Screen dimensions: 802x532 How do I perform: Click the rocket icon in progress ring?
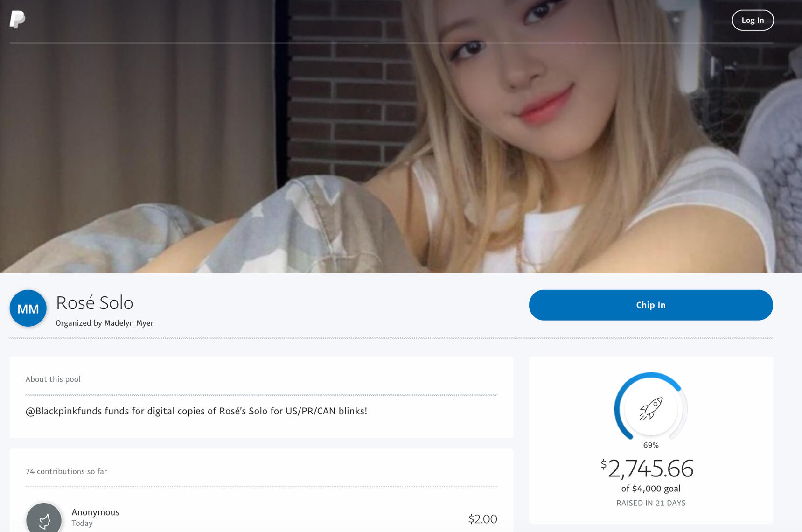(650, 409)
